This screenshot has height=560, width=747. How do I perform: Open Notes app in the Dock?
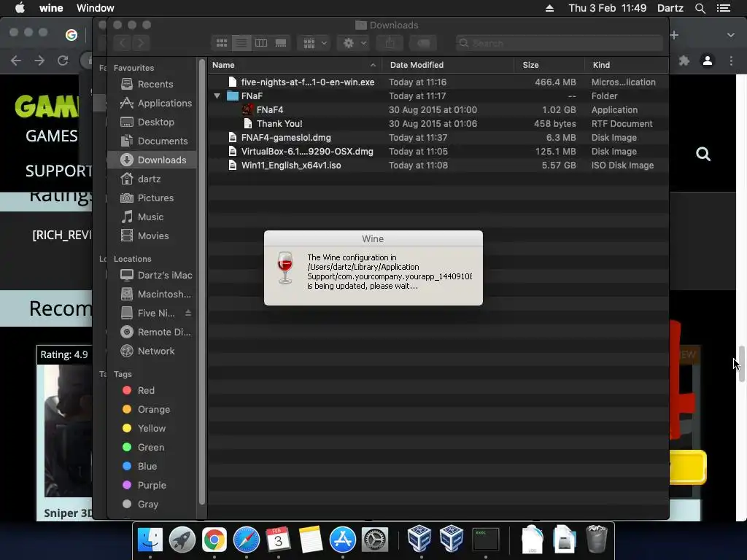point(311,540)
